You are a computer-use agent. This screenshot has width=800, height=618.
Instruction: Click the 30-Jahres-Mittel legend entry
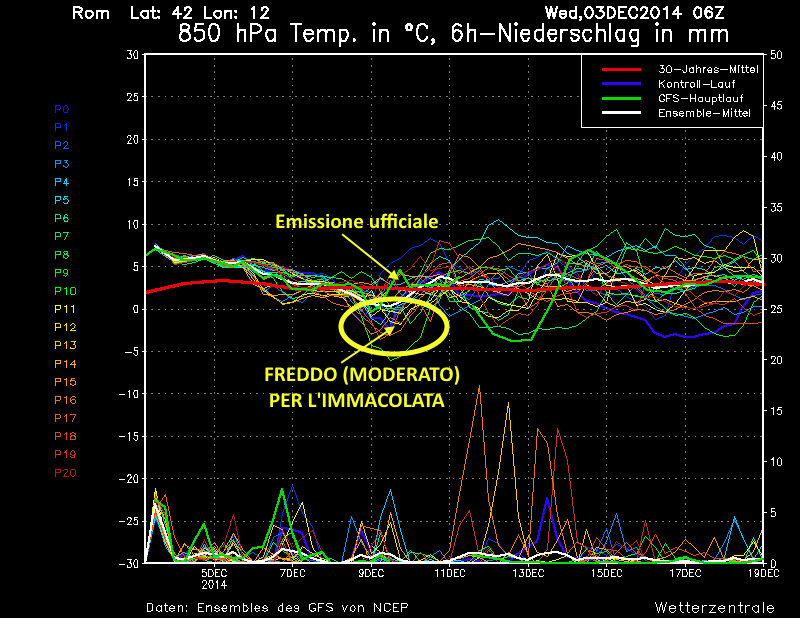708,69
